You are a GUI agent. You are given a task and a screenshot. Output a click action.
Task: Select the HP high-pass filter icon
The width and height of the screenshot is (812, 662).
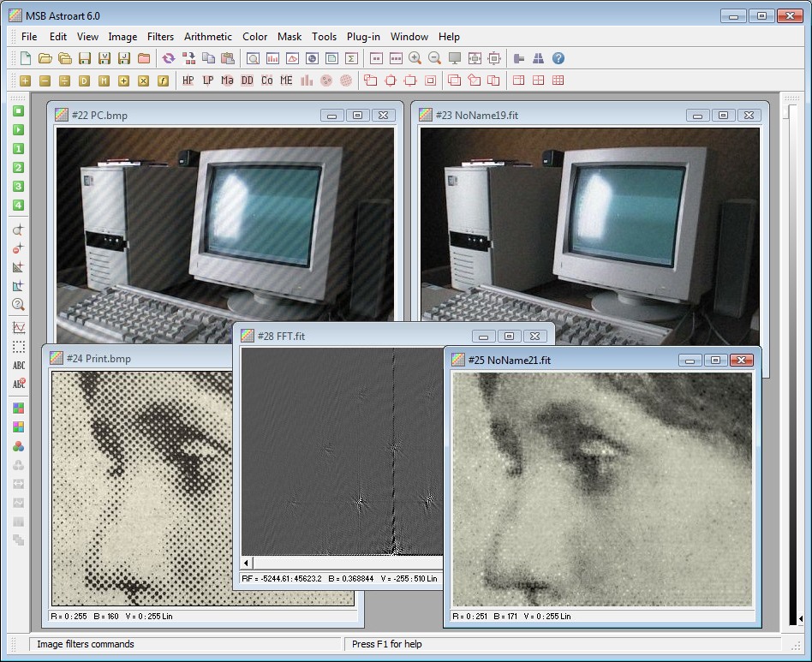[188, 81]
